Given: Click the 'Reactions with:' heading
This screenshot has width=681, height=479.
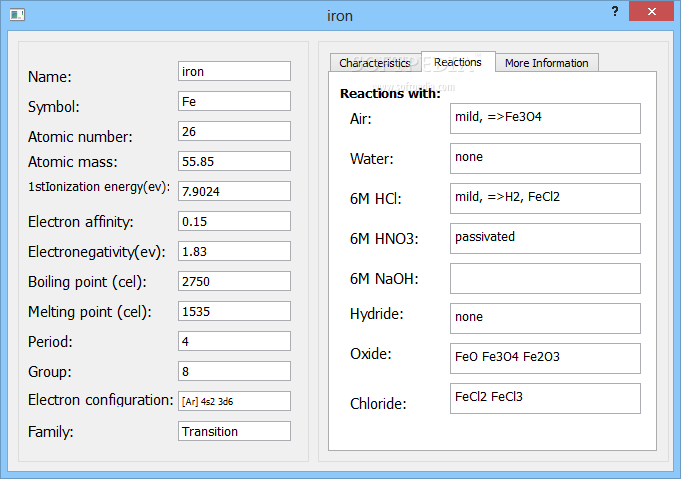Looking at the screenshot, I should (390, 93).
